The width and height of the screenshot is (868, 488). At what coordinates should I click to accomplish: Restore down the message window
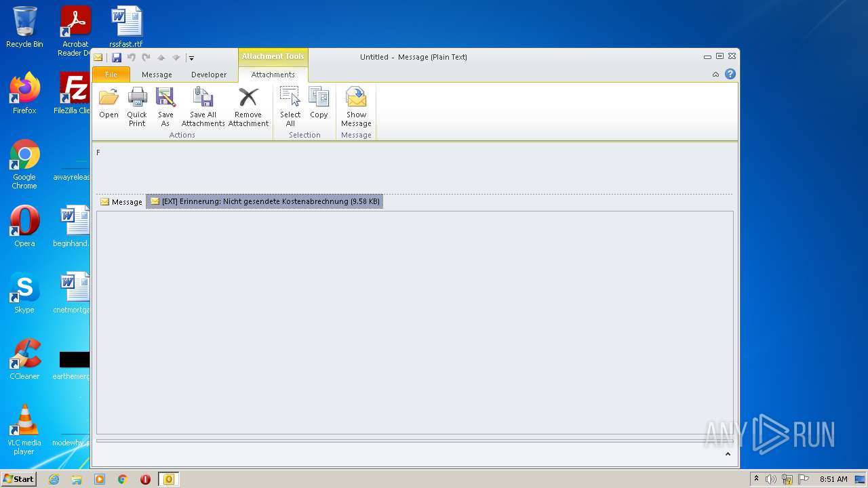(719, 57)
